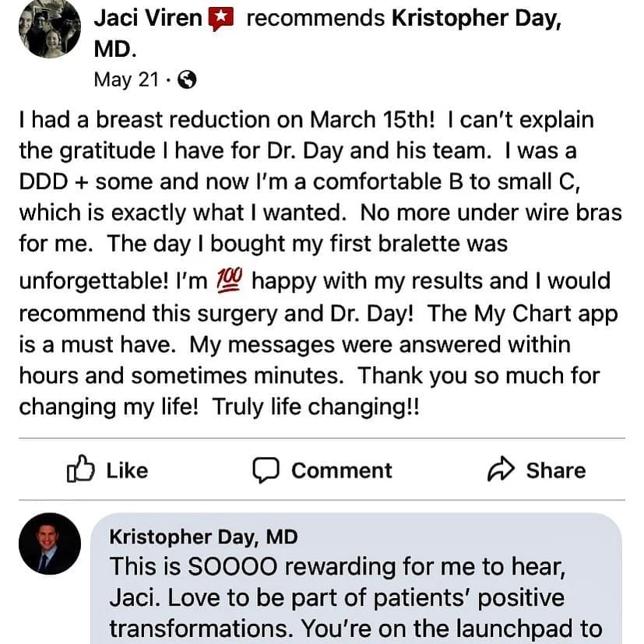This screenshot has width=644, height=644.
Task: Click the thumbs-up Like icon
Action: click(81, 470)
